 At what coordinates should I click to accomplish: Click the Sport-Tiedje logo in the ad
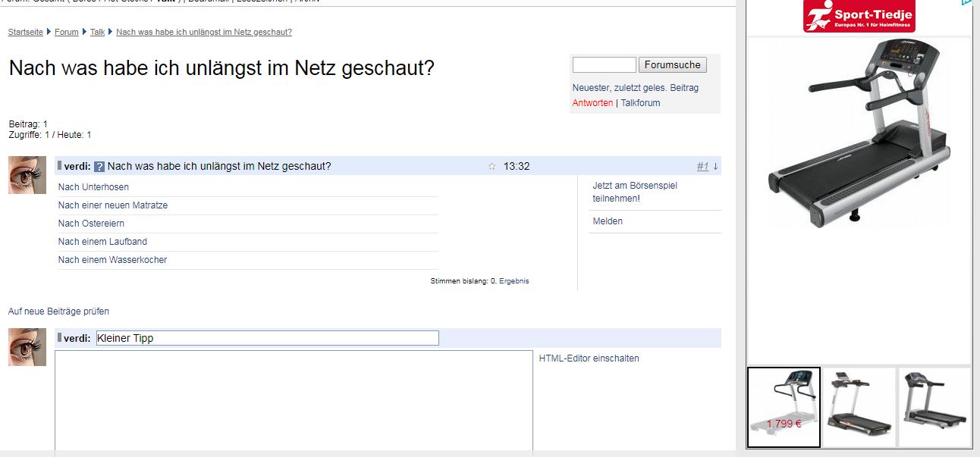pyautogui.click(x=859, y=16)
